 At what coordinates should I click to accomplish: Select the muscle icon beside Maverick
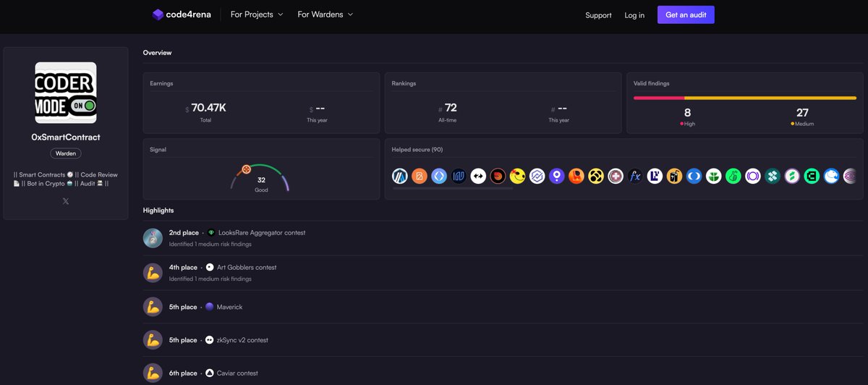153,307
